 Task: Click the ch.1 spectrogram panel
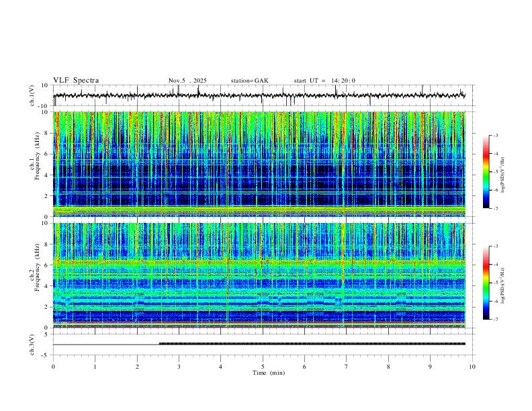pos(259,164)
